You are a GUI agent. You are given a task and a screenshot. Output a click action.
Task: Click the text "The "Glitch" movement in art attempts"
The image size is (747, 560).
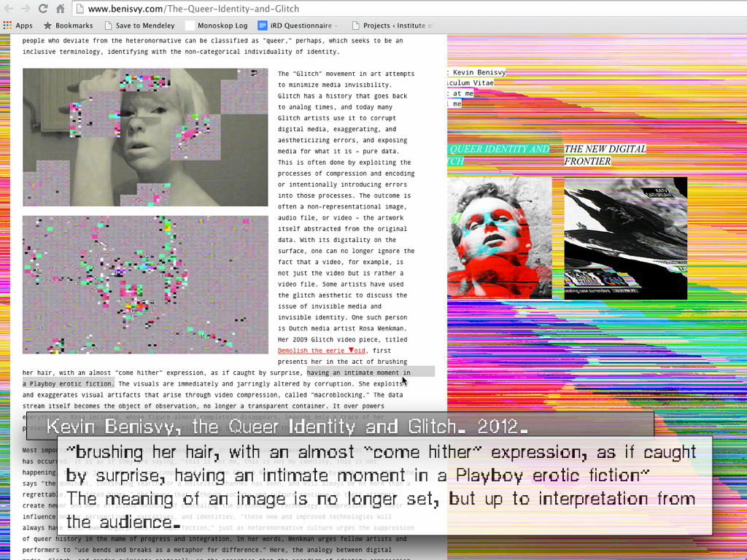click(x=347, y=74)
